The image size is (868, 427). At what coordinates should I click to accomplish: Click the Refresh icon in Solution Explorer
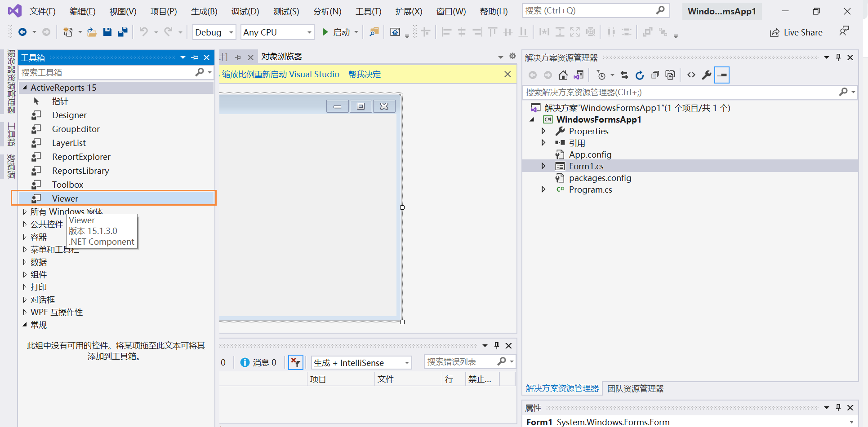640,75
